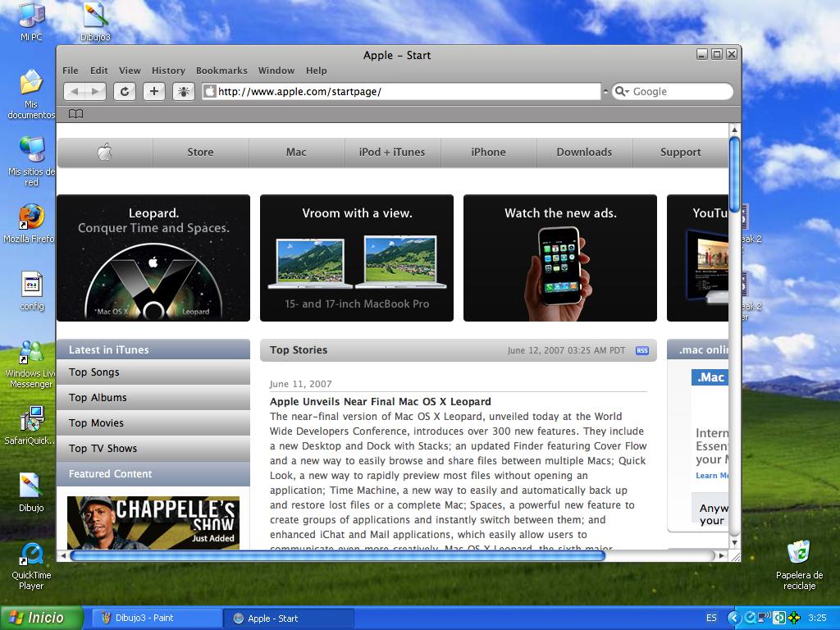Image resolution: width=840 pixels, height=630 pixels.
Task: Expand the Google search magnifier dropdown
Action: click(621, 92)
